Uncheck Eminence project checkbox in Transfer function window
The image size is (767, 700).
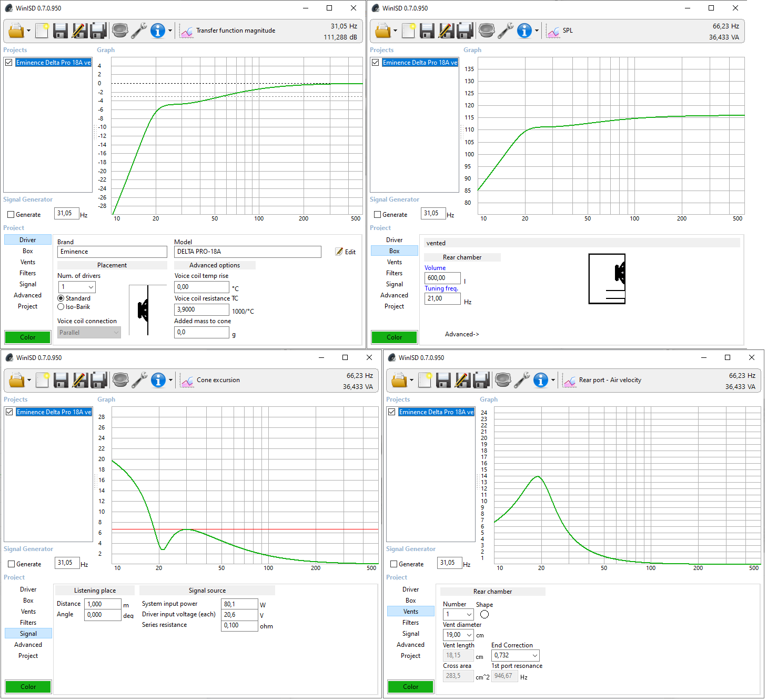pyautogui.click(x=9, y=62)
